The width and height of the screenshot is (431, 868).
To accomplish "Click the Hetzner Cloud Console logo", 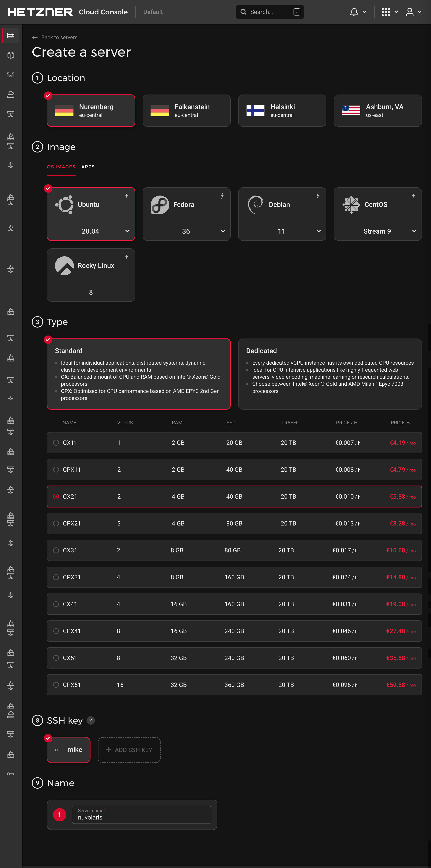I will [68, 12].
